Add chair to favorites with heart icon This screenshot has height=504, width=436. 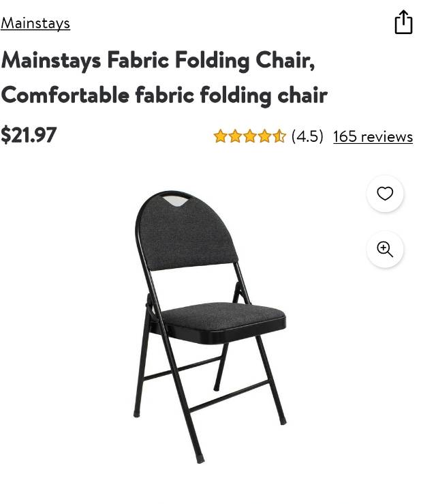[x=385, y=194]
